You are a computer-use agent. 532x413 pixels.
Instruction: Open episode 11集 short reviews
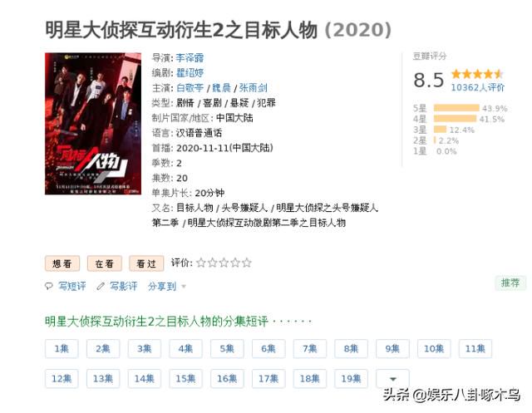pyautogui.click(x=475, y=348)
